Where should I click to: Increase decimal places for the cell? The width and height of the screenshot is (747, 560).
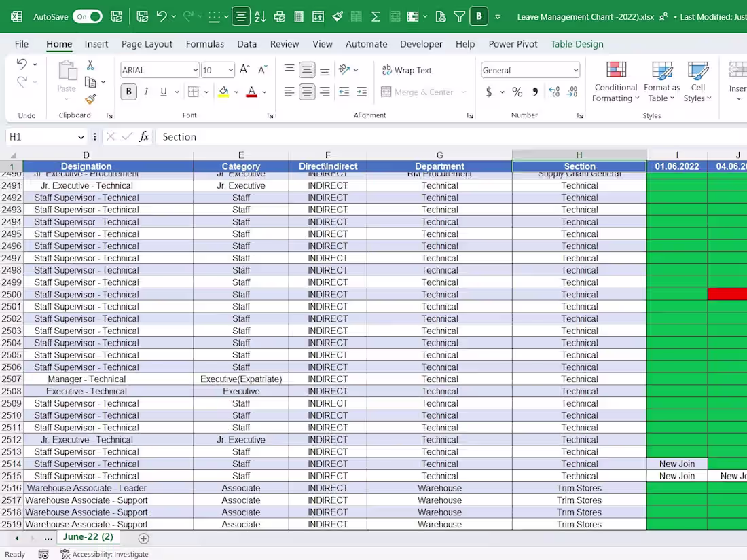click(x=555, y=92)
